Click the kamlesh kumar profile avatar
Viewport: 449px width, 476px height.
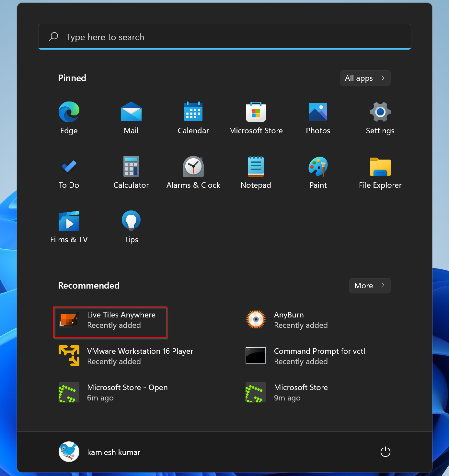click(x=69, y=452)
